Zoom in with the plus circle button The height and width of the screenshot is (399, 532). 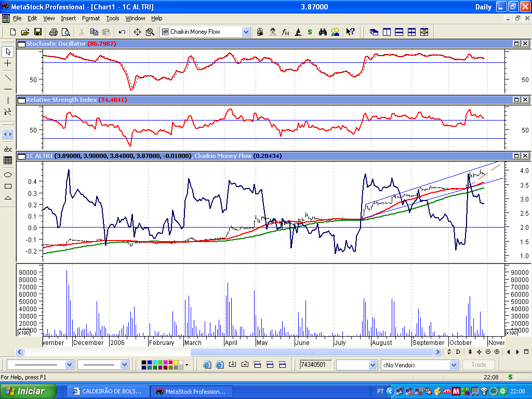tap(497, 352)
